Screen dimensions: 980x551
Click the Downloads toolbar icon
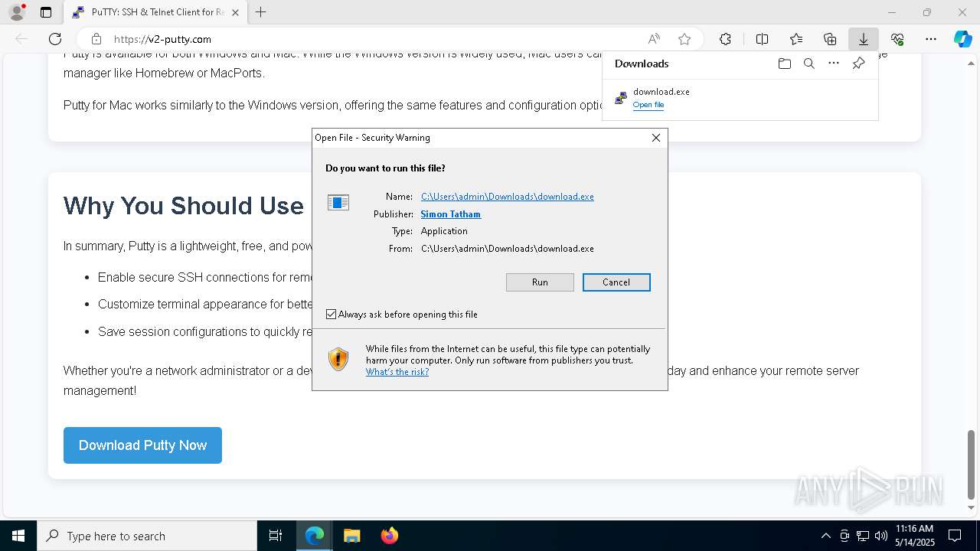pyautogui.click(x=863, y=39)
